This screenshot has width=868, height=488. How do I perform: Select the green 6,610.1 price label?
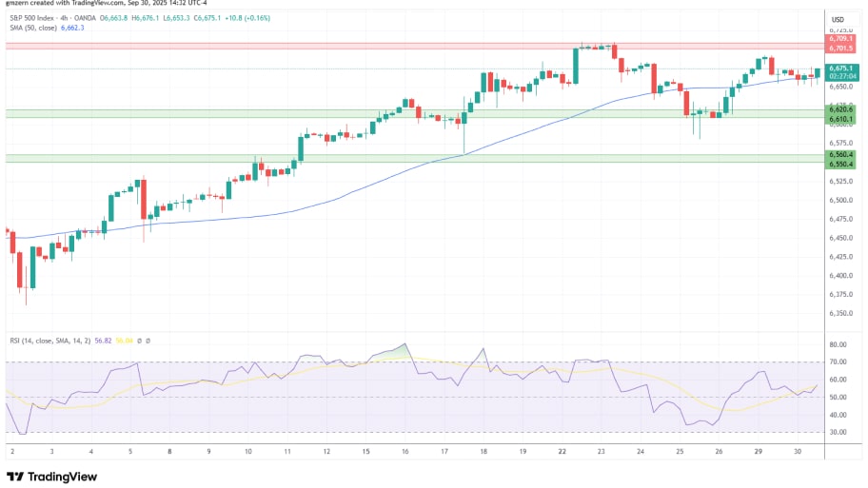pyautogui.click(x=839, y=119)
